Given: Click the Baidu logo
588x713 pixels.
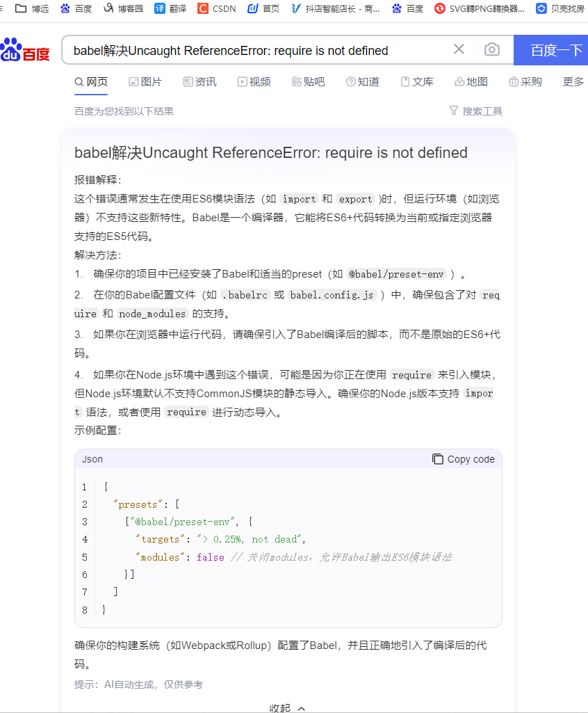Looking at the screenshot, I should click(26, 49).
